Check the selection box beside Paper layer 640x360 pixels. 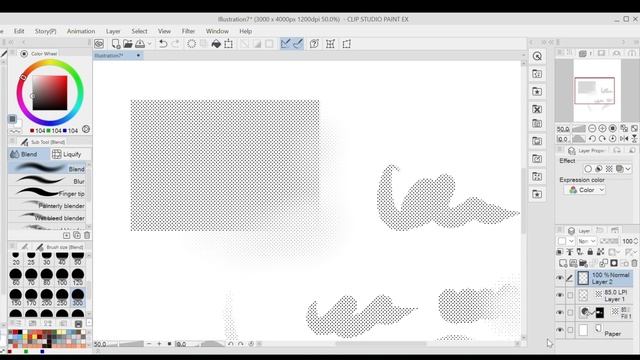(570, 330)
